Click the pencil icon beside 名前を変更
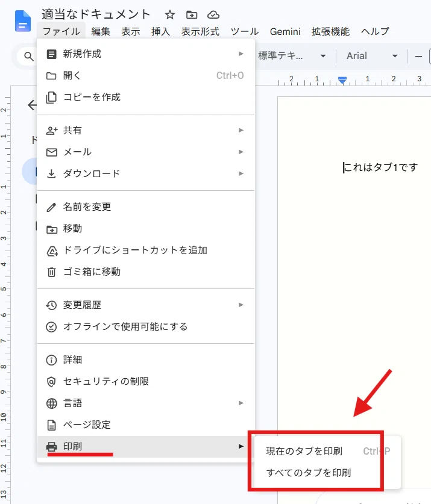Viewport: 431px width, 504px height. click(x=51, y=207)
